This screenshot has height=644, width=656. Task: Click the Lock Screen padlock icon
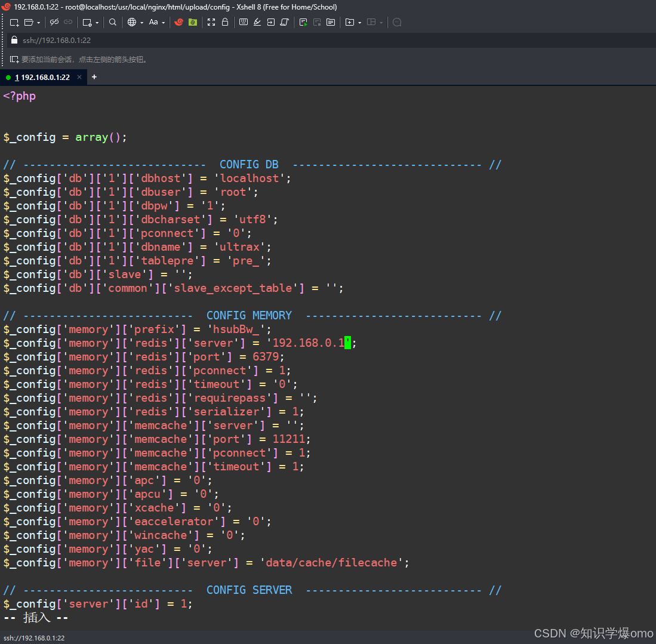tap(225, 23)
